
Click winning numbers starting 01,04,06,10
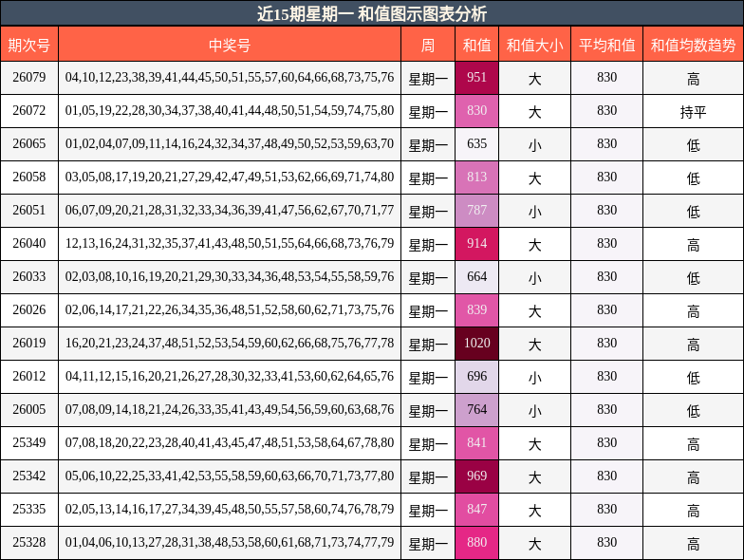pyautogui.click(x=230, y=543)
